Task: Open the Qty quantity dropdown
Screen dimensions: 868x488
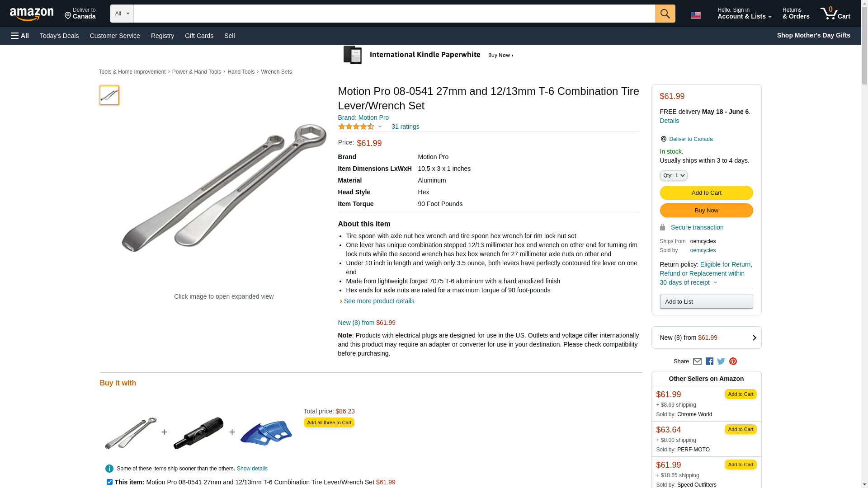Action: (673, 175)
